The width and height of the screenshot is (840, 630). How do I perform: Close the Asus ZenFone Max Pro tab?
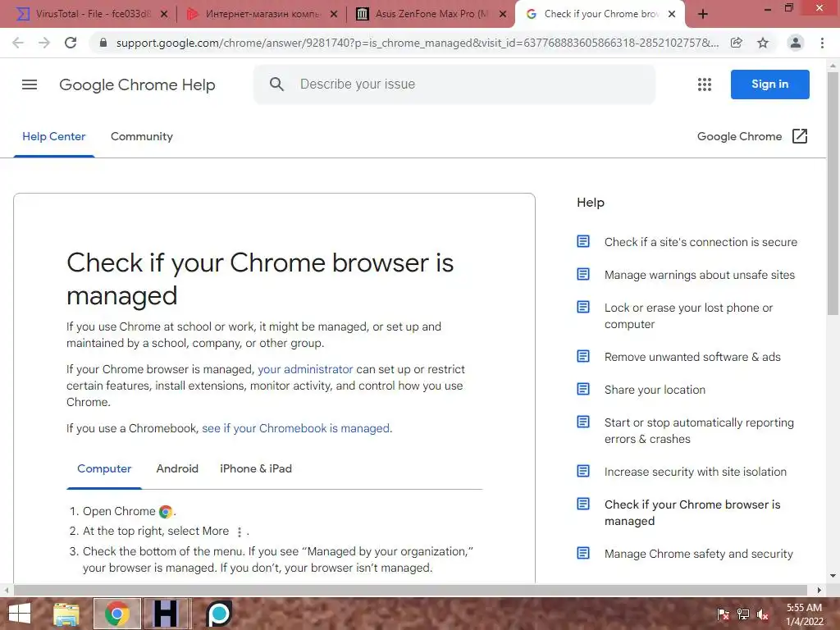coord(503,14)
